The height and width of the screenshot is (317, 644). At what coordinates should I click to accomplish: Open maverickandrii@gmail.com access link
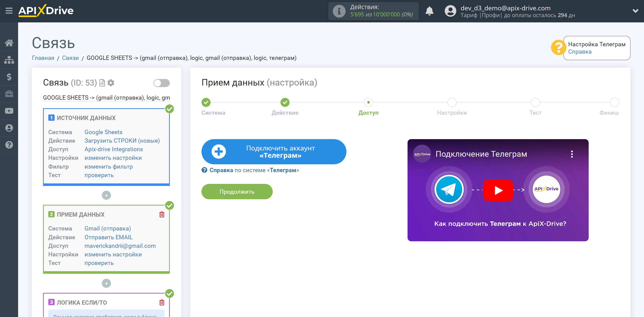click(x=120, y=246)
